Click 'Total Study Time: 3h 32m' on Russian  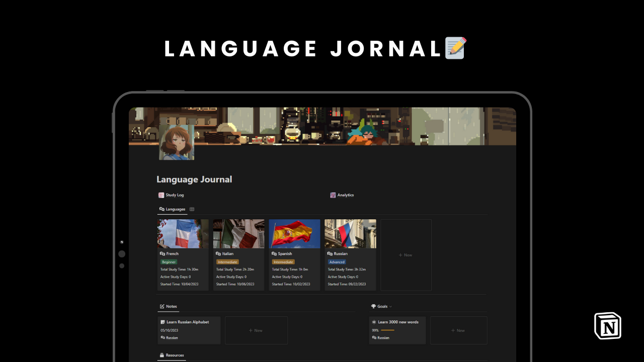pyautogui.click(x=347, y=269)
